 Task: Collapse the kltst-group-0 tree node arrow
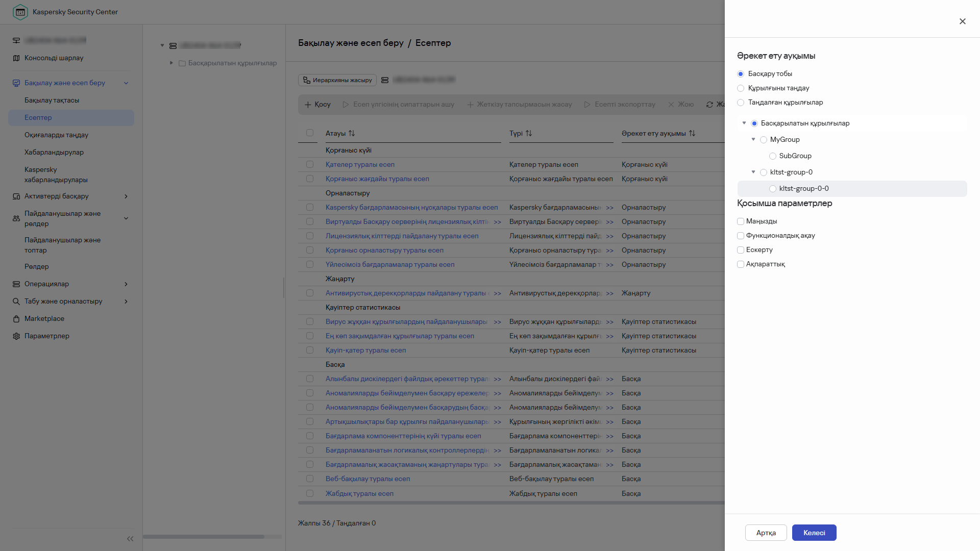(753, 172)
